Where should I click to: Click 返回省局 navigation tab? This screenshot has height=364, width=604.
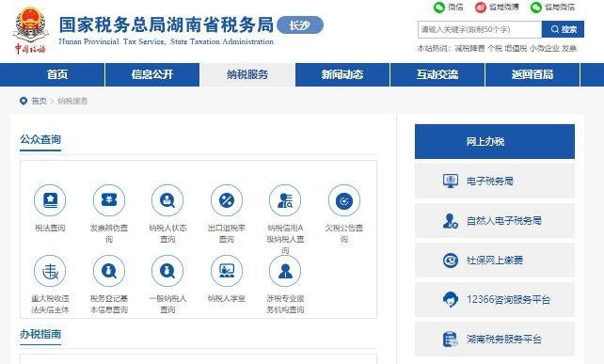click(532, 74)
